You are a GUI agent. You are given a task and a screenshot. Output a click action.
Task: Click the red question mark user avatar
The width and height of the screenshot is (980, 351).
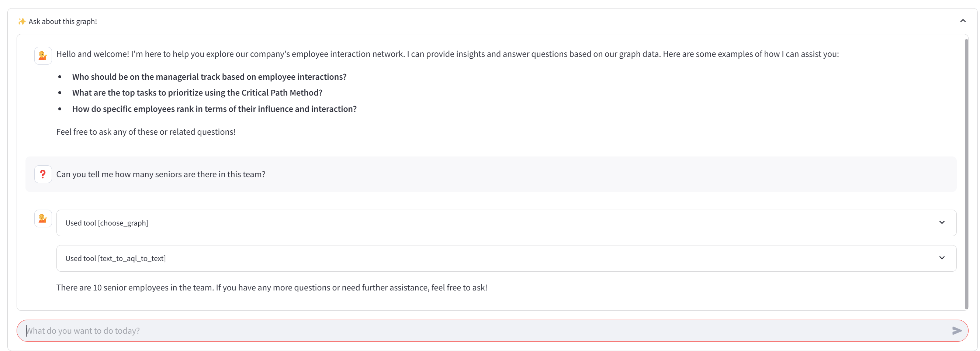click(43, 174)
